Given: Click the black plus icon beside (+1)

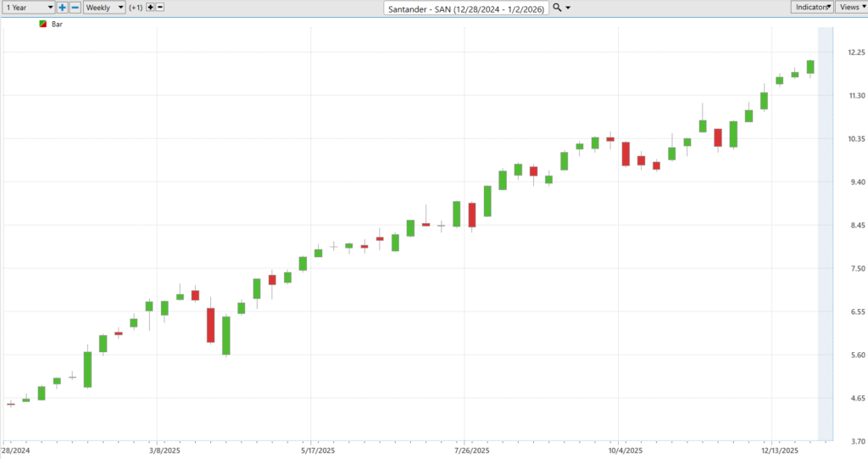Looking at the screenshot, I should (x=151, y=7).
